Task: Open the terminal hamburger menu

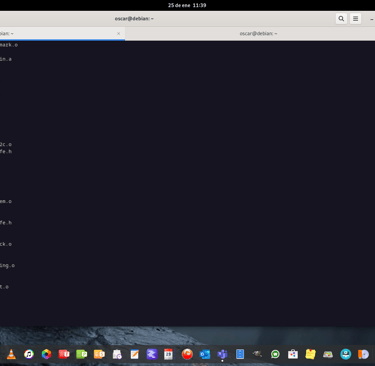Action: [356, 19]
